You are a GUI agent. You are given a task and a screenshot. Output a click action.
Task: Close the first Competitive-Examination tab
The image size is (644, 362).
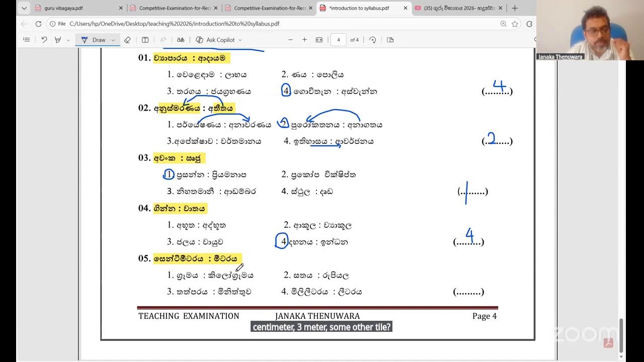(x=216, y=8)
